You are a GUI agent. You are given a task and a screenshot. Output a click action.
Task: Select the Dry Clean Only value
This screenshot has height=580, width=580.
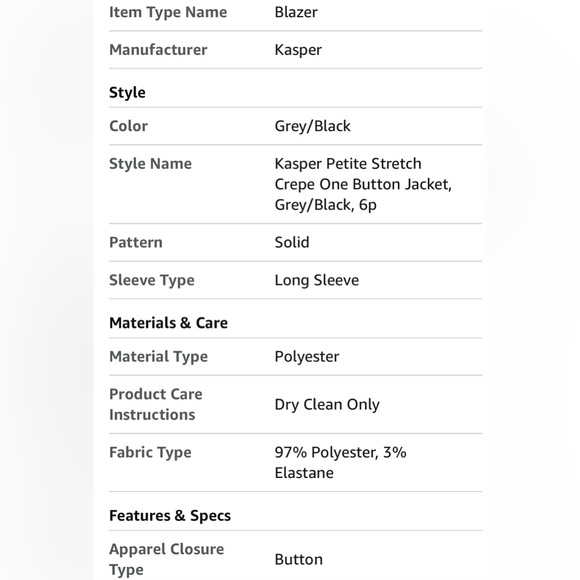[x=327, y=405]
